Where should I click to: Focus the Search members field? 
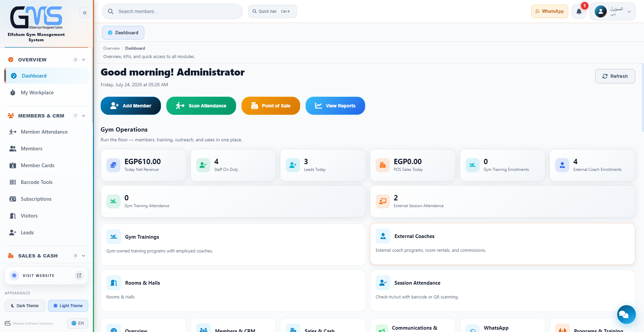tap(172, 11)
